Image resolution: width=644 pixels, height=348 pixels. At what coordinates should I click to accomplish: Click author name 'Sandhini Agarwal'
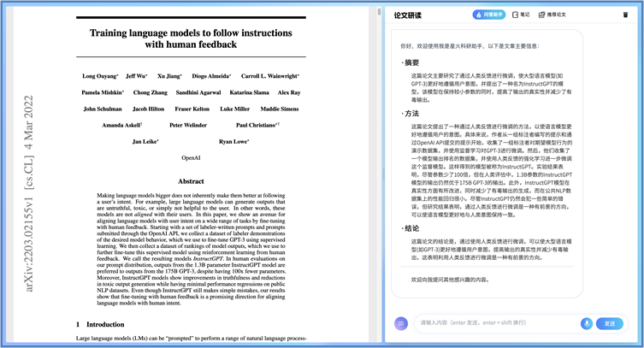pyautogui.click(x=198, y=92)
